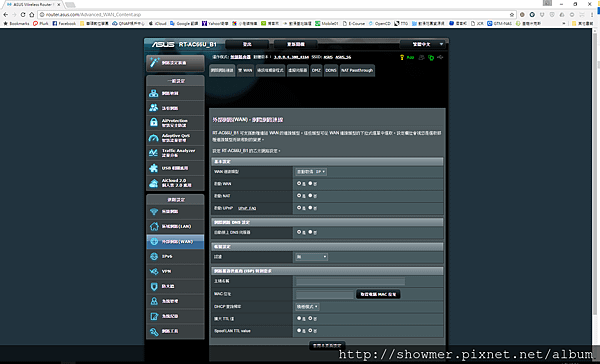Open the Adaptive QoS gauge icon
Screen dimensions: 600x364
(x=153, y=138)
